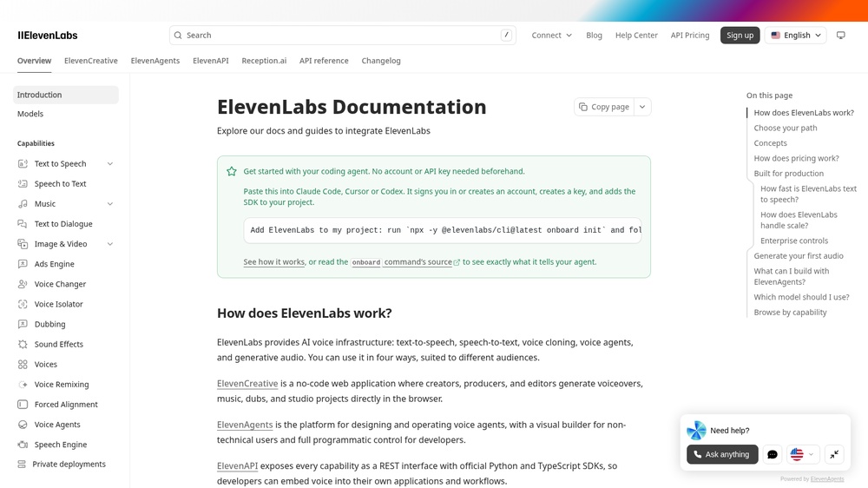The image size is (868, 488).
Task: Click inside the Search field
Action: (x=343, y=36)
